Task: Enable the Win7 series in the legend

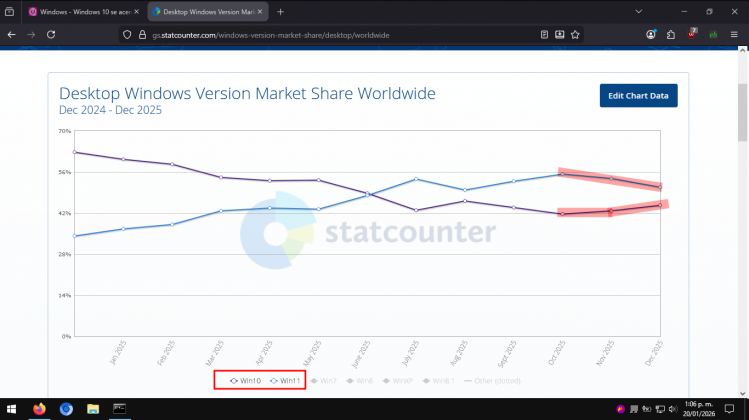Action: click(x=322, y=380)
